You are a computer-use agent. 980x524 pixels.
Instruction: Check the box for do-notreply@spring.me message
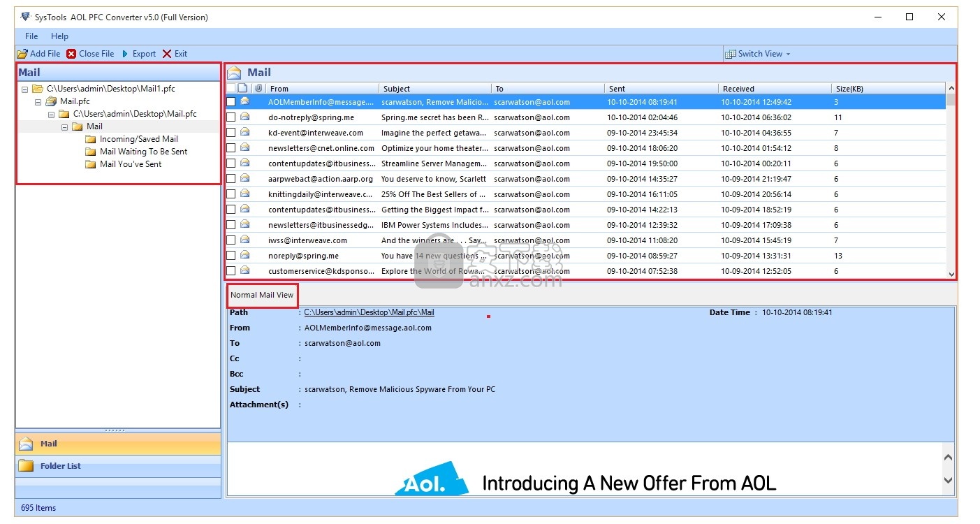coord(231,117)
